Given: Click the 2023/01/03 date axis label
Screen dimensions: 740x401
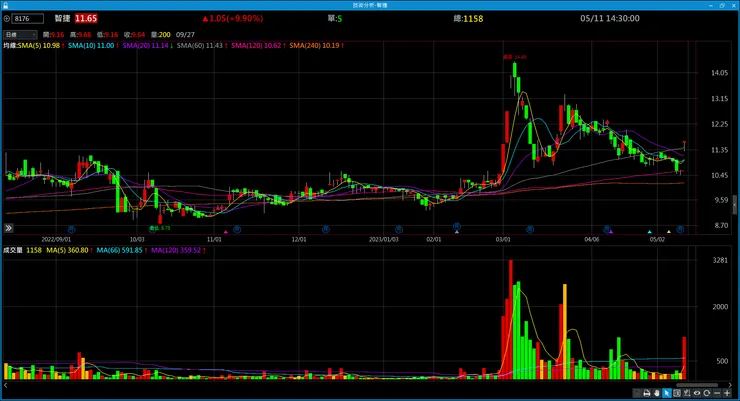Looking at the screenshot, I should click(x=384, y=240).
